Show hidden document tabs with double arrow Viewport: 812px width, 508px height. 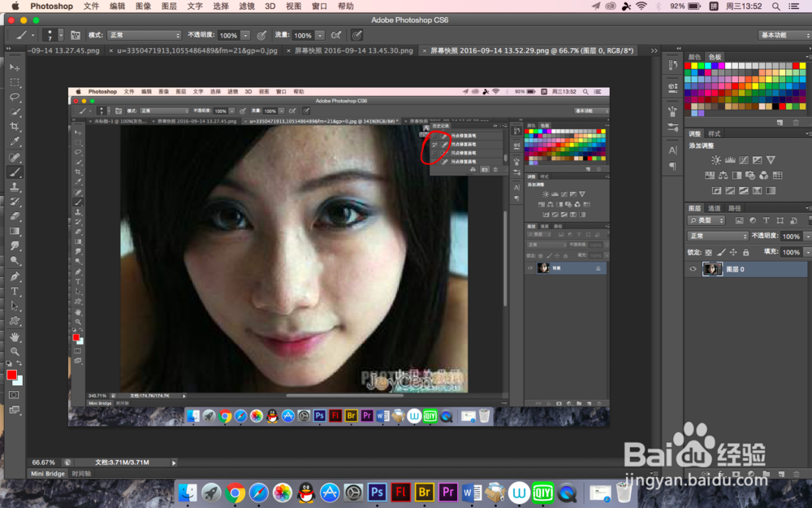coord(654,50)
